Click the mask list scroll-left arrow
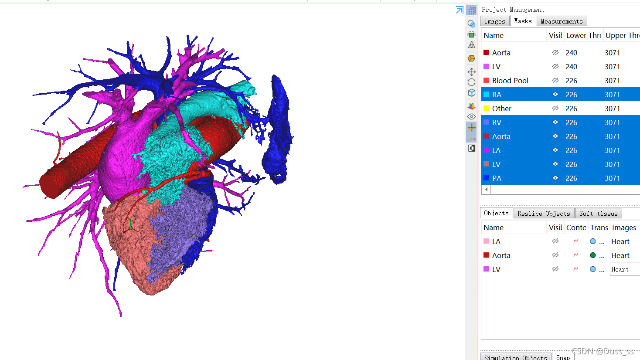The width and height of the screenshot is (640, 360). click(486, 189)
